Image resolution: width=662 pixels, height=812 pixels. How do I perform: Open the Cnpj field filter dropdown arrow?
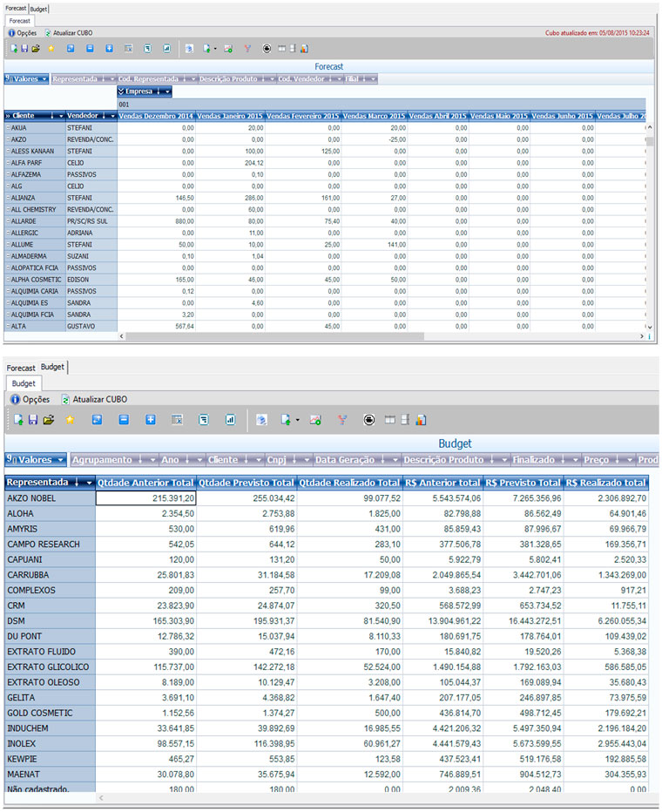click(x=307, y=460)
